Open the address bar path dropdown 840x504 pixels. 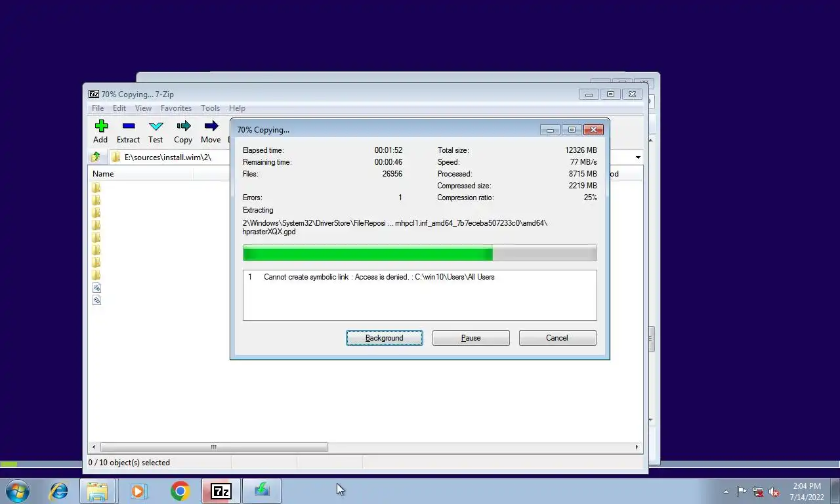point(638,157)
